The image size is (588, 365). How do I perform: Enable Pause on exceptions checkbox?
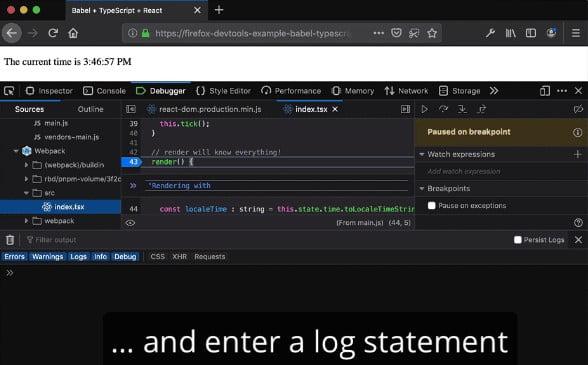[x=432, y=206]
